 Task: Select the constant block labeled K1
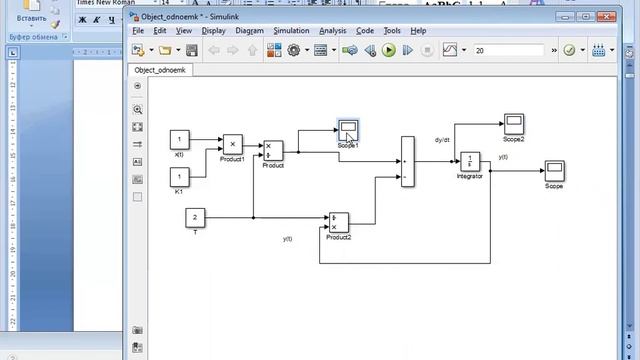tap(180, 177)
